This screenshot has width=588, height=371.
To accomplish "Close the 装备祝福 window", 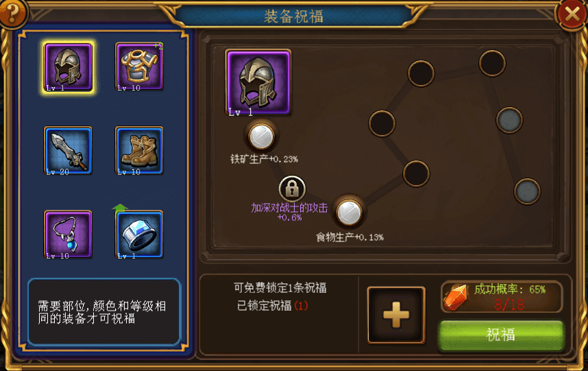I will click(572, 14).
